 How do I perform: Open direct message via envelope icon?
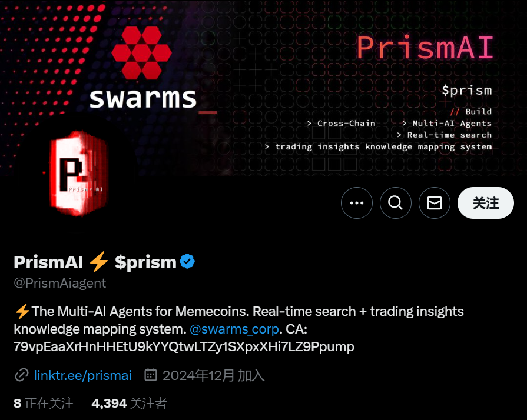(x=434, y=203)
